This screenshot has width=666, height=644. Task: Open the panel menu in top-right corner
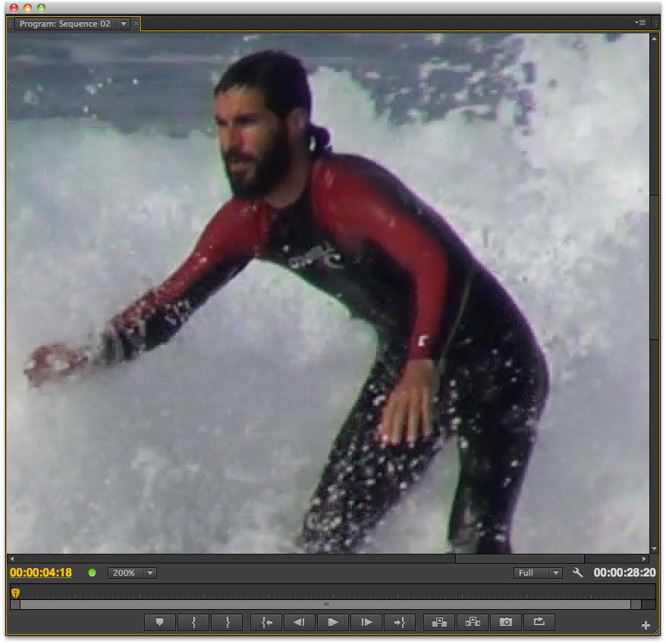click(641, 23)
